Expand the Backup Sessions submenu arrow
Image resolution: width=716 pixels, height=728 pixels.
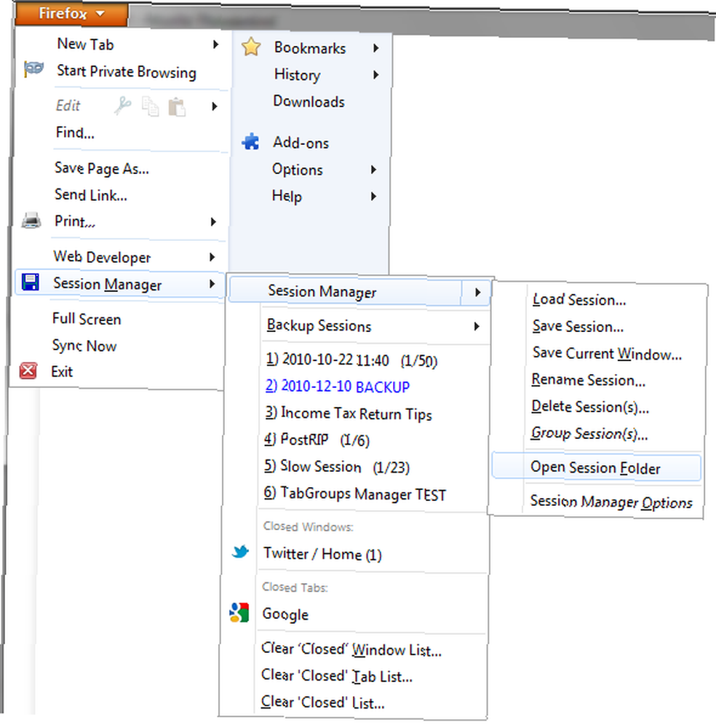[477, 326]
